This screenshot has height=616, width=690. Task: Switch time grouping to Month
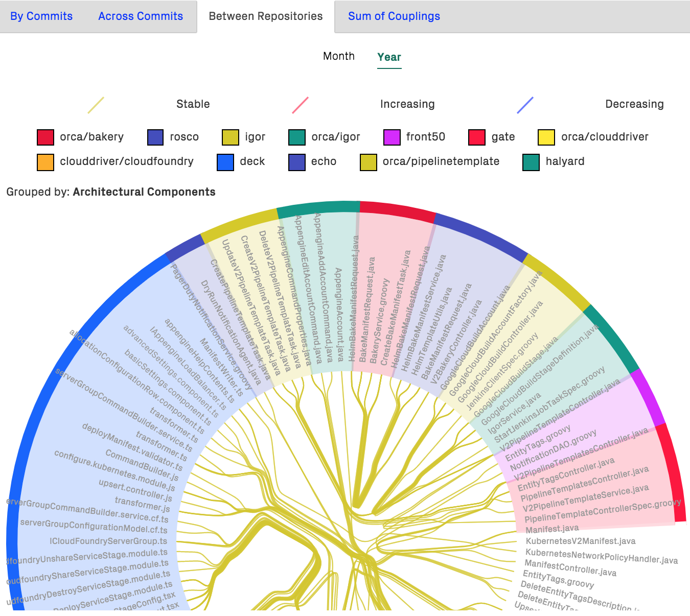338,56
